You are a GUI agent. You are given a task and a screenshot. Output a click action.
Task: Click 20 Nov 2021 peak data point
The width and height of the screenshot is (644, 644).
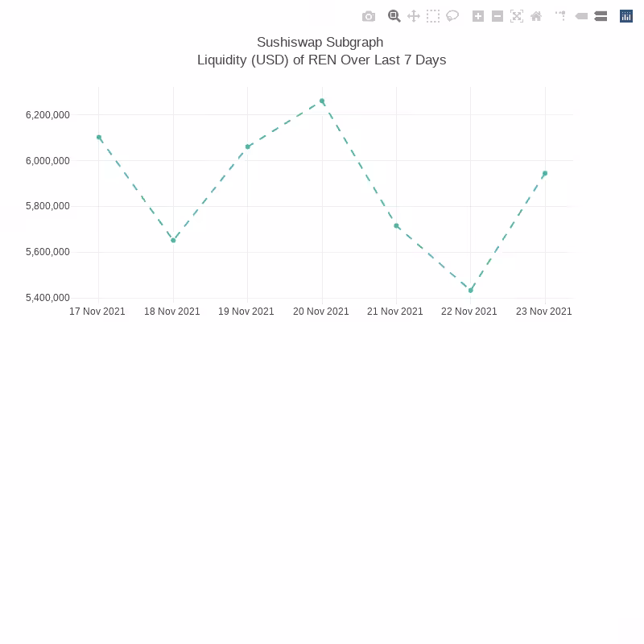point(322,101)
